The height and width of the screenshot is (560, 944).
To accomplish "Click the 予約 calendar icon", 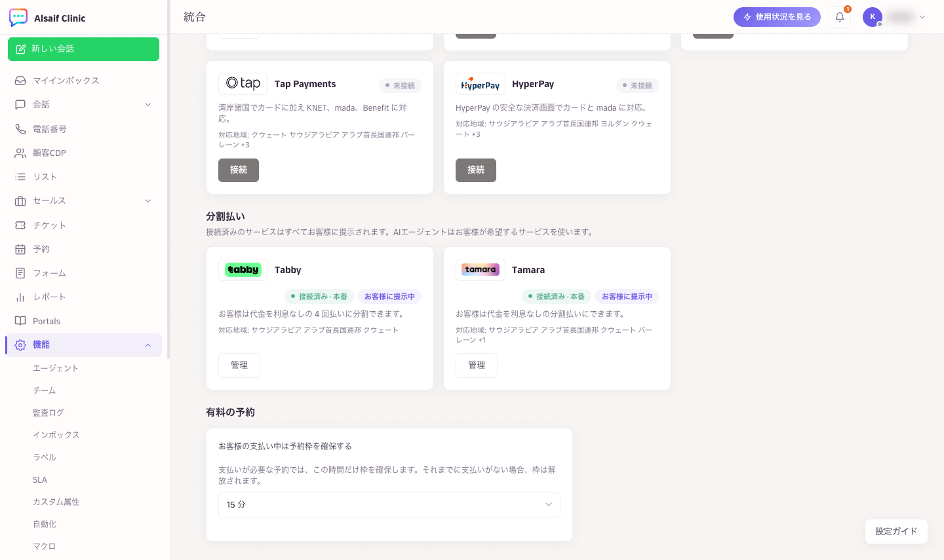I will pos(20,249).
